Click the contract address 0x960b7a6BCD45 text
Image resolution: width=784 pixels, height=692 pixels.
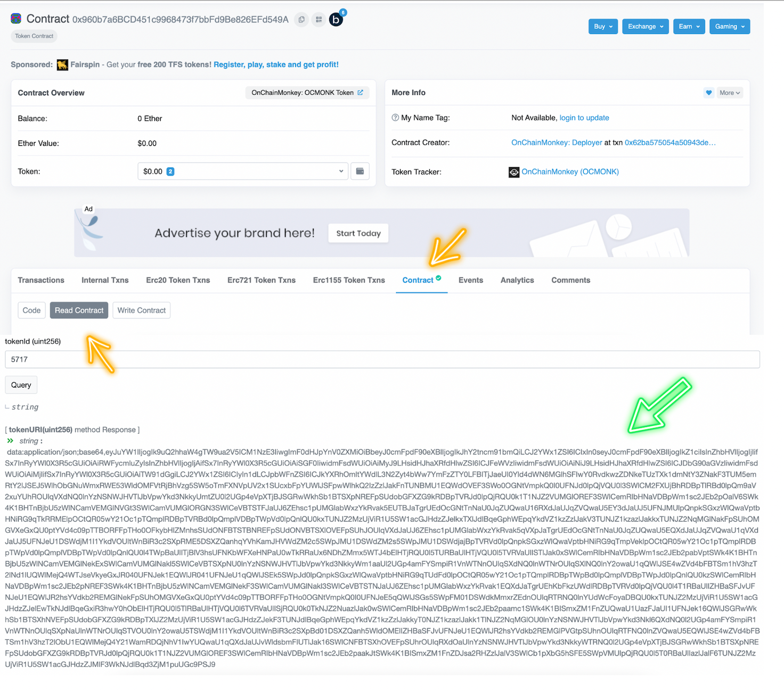click(x=181, y=20)
